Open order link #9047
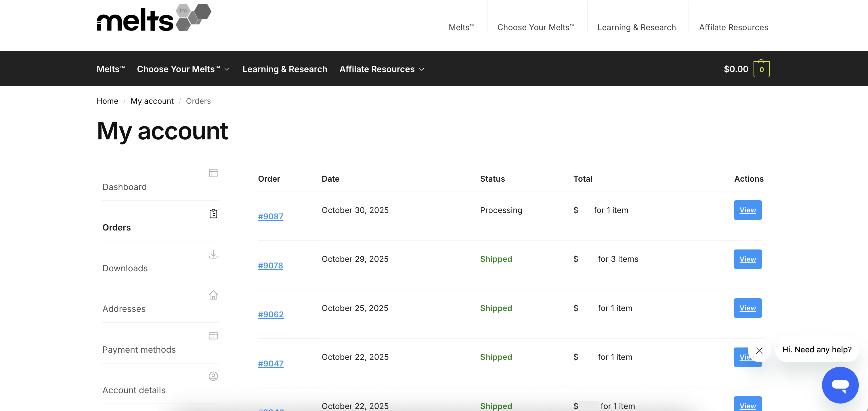The height and width of the screenshot is (411, 868). 271,364
